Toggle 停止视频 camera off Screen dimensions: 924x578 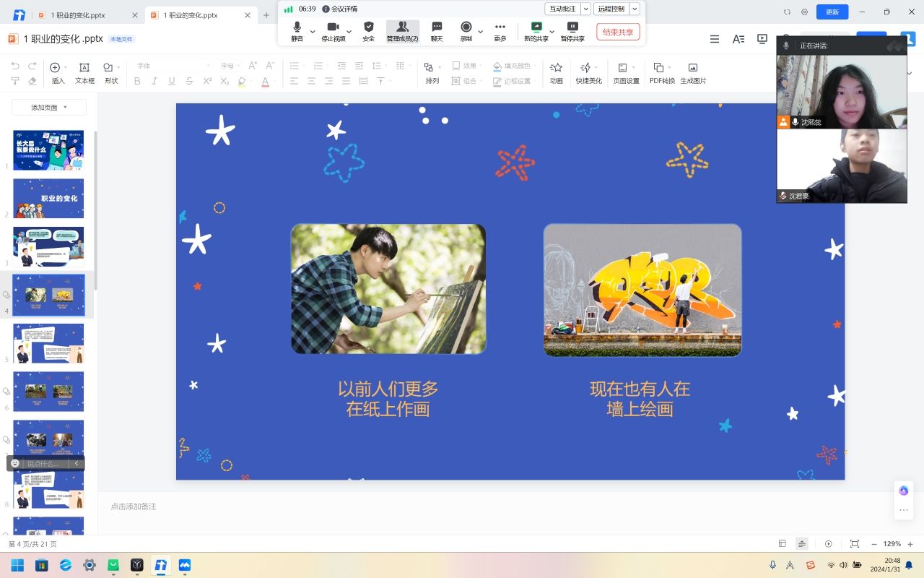333,27
